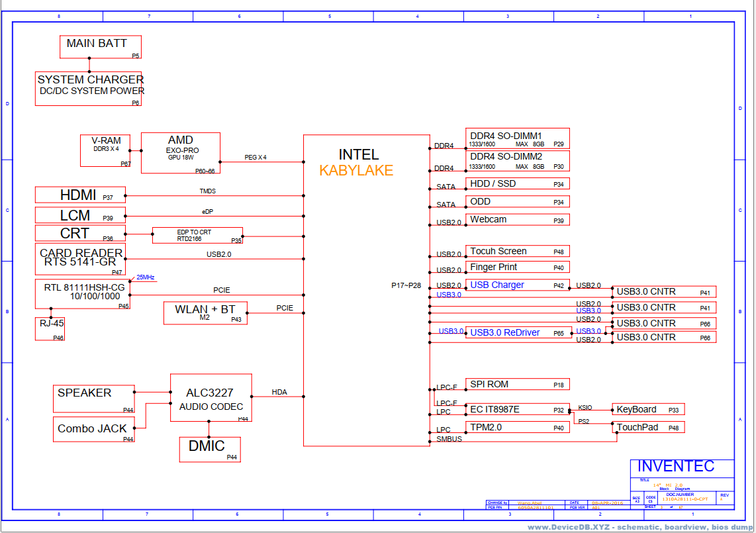Select the "SMBUS" signal label
Image resolution: width=756 pixels, height=533 pixels.
449,439
